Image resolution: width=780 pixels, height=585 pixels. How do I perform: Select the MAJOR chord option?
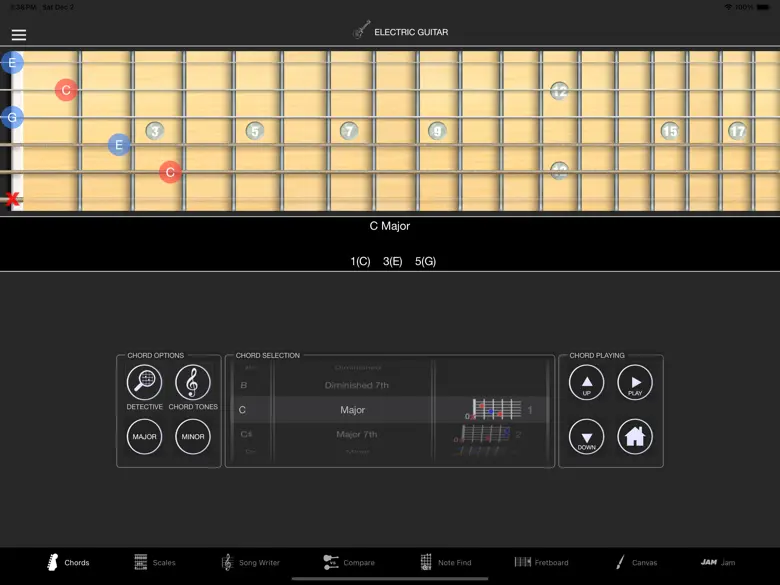[144, 436]
